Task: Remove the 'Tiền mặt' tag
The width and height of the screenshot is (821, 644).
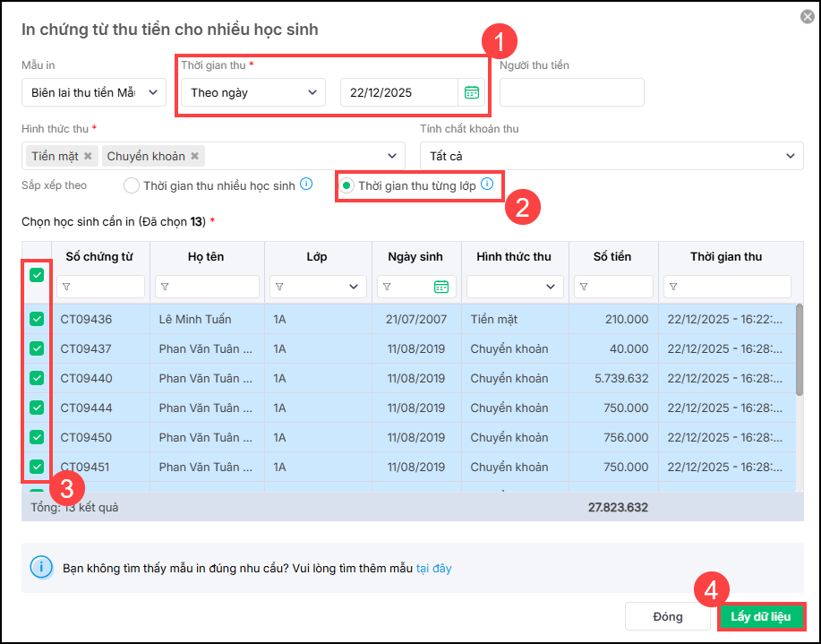Action: coord(88,156)
